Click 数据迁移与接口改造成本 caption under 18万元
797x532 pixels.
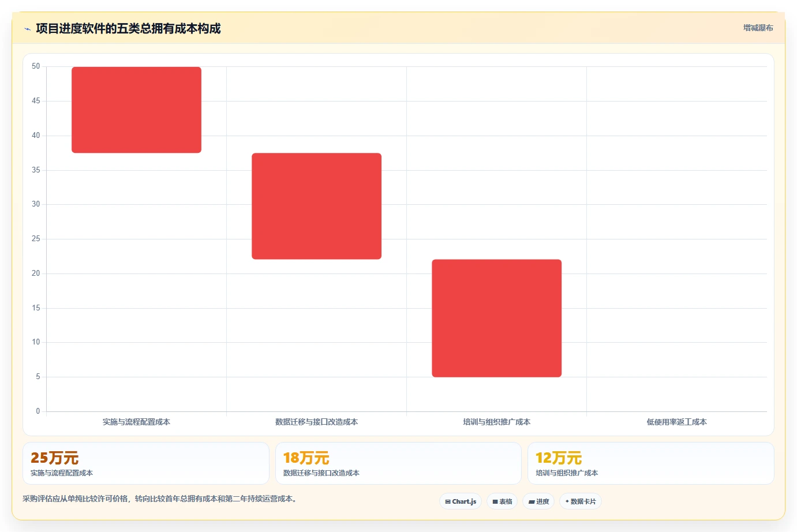pyautogui.click(x=321, y=473)
